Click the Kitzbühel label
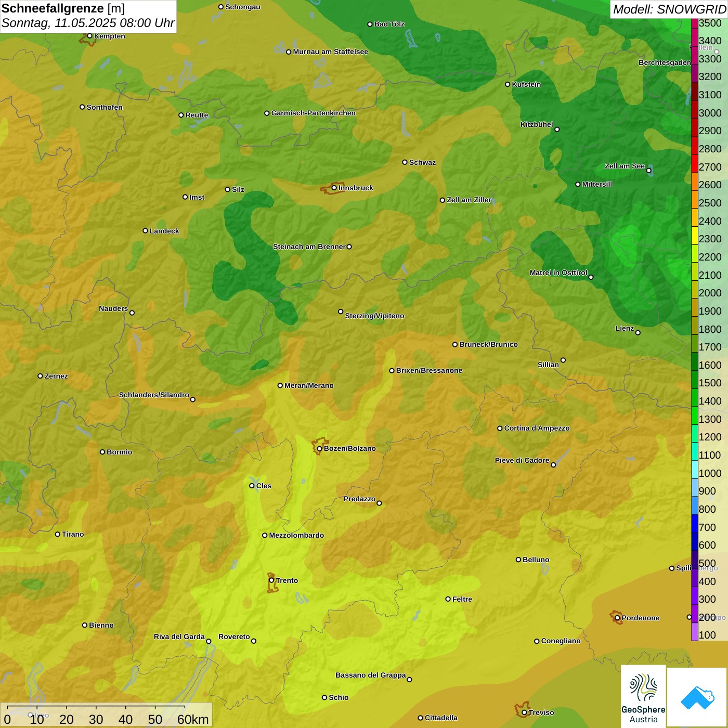The image size is (728, 728). (537, 124)
